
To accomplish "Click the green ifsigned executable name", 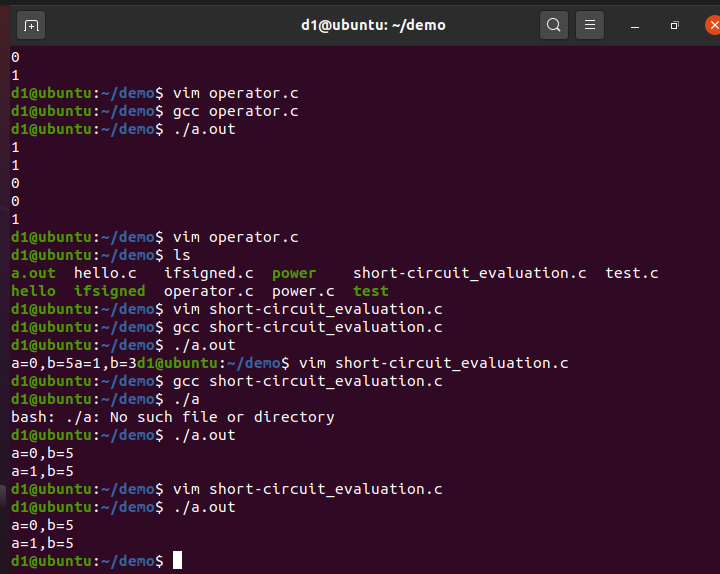I will pos(110,292).
